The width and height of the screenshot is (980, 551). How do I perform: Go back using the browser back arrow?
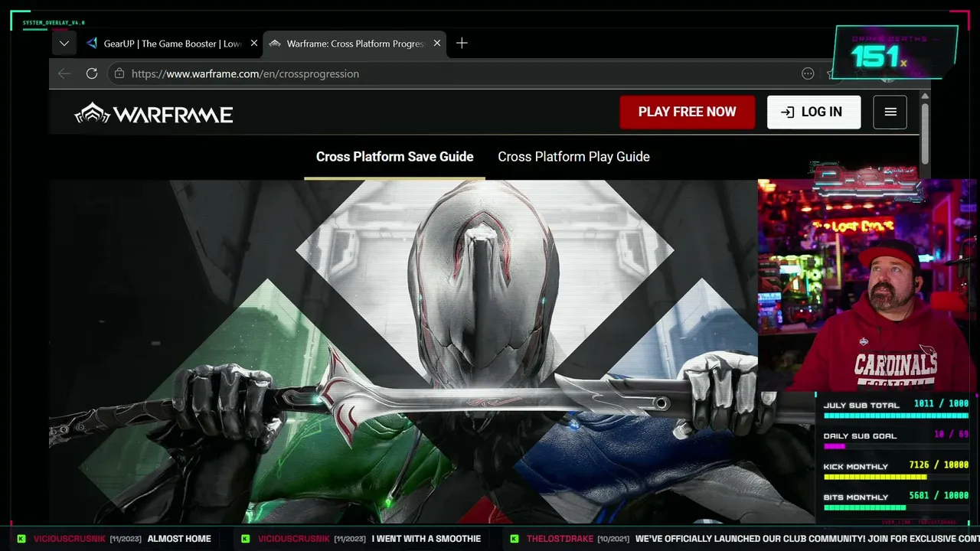64,73
